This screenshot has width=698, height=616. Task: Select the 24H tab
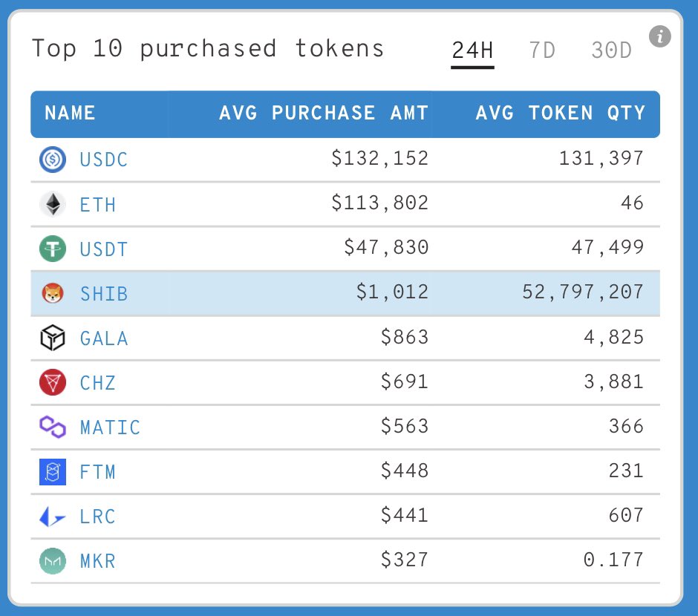point(472,50)
